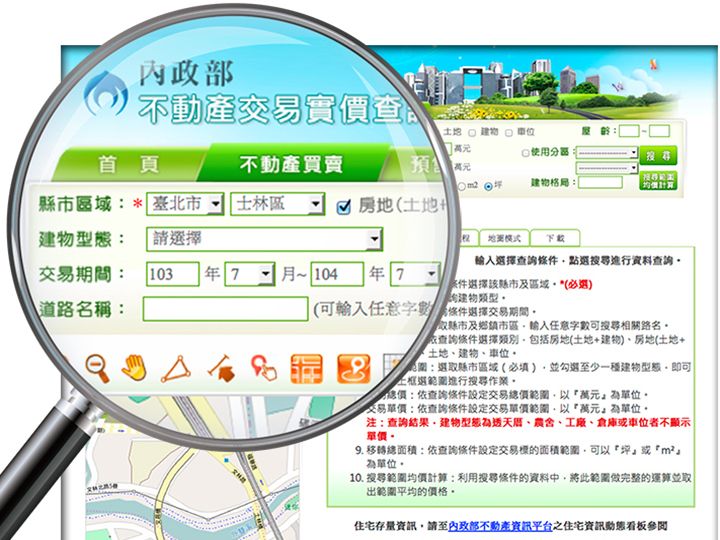Open the 下載 tab

point(555,238)
